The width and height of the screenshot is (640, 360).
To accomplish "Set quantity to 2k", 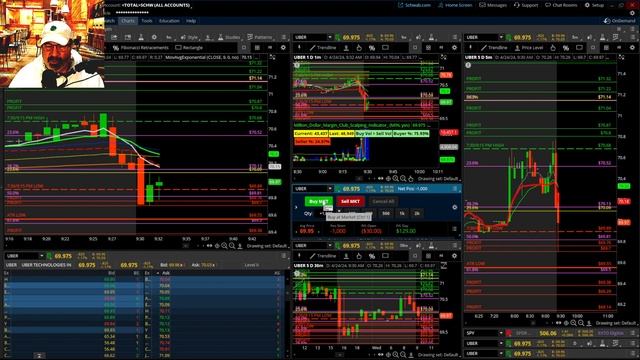I will click(417, 213).
